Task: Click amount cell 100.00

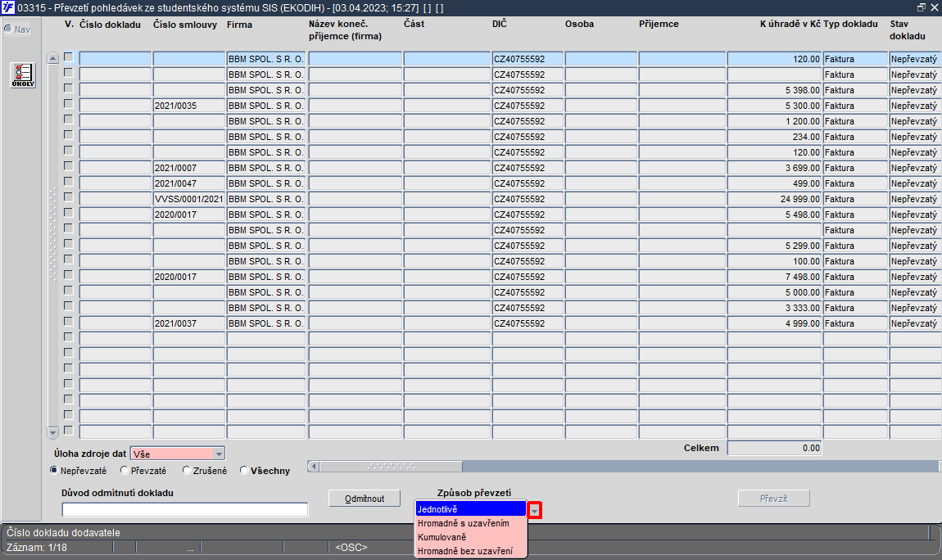Action: tap(774, 261)
